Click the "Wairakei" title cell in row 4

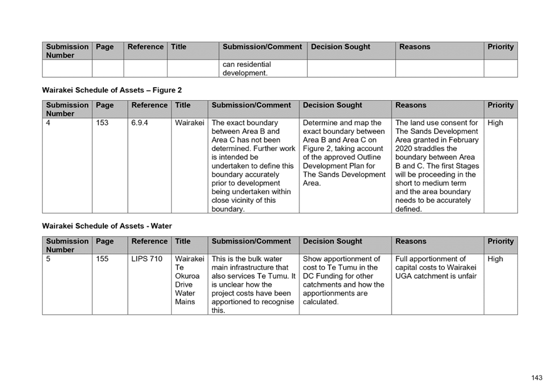[190, 166]
